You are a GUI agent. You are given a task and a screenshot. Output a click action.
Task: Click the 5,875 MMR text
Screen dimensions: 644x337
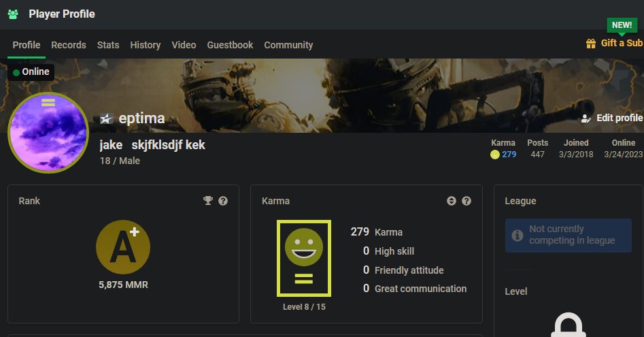pyautogui.click(x=123, y=285)
